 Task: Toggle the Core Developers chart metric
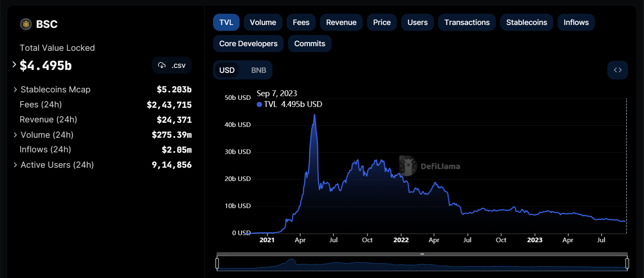(248, 44)
